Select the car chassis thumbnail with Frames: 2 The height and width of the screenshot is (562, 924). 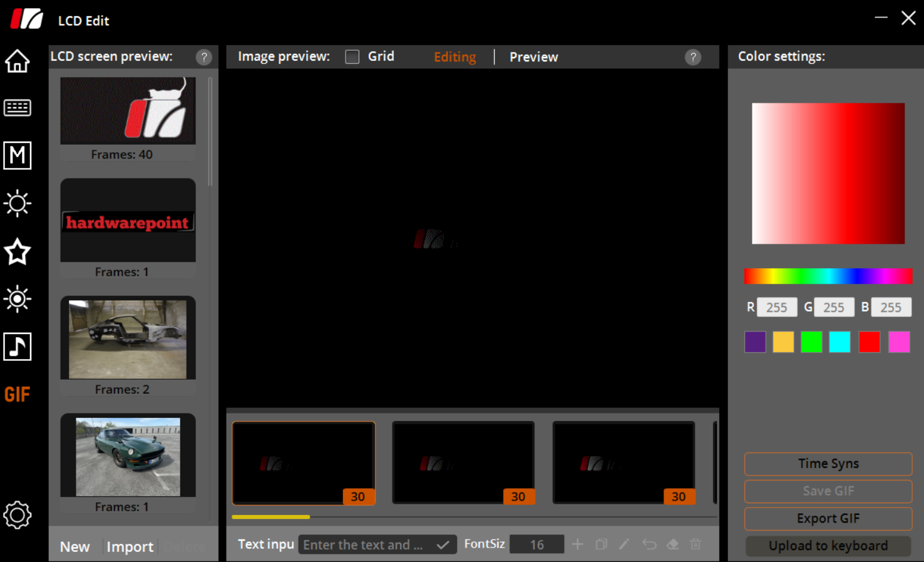(x=128, y=338)
